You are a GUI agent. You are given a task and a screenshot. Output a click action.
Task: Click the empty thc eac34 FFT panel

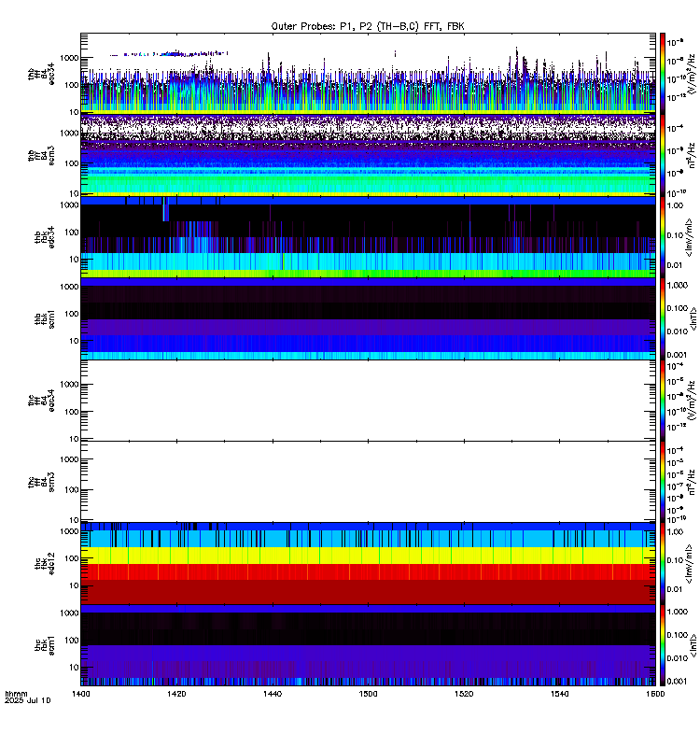click(x=368, y=401)
